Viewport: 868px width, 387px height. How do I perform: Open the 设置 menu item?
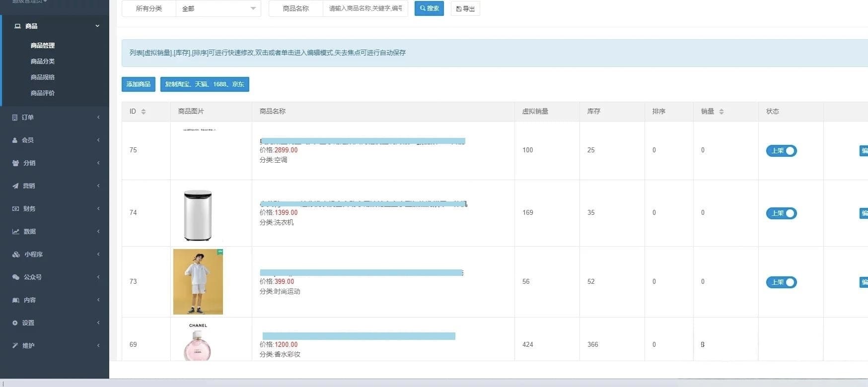coord(55,323)
